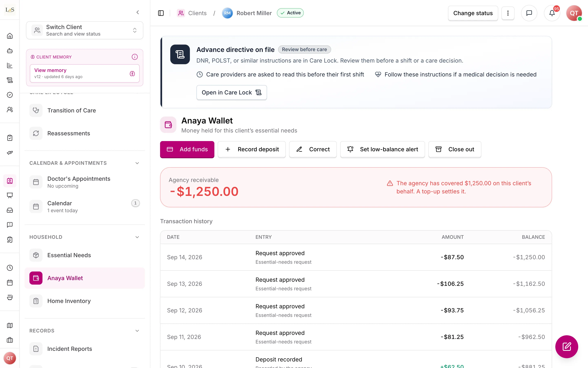Click Open in Care Lock button
588x368 pixels.
coord(232,92)
